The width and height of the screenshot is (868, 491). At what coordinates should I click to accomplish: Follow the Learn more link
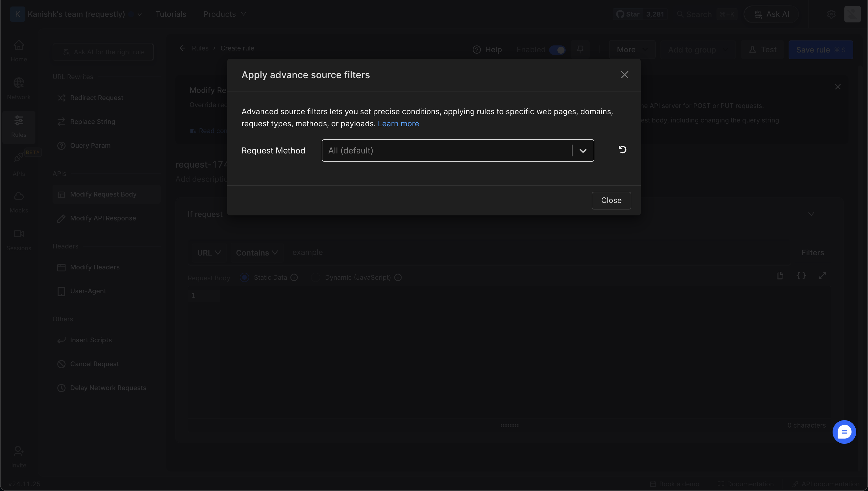click(398, 124)
